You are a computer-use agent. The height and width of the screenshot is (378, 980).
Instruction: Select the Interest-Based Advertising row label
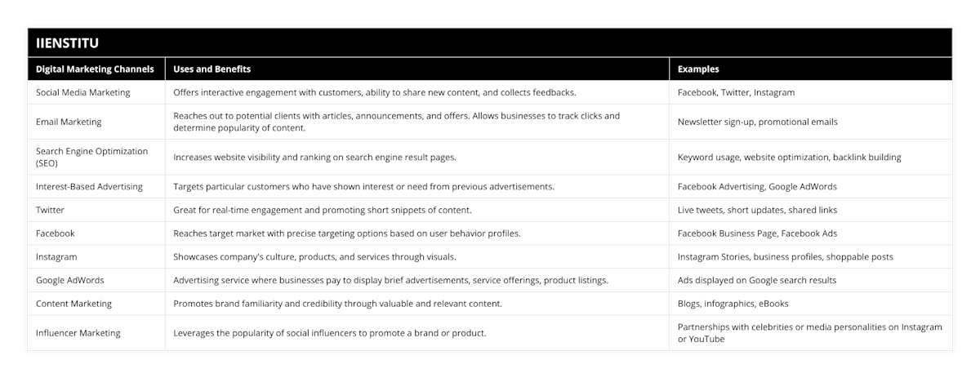[89, 186]
